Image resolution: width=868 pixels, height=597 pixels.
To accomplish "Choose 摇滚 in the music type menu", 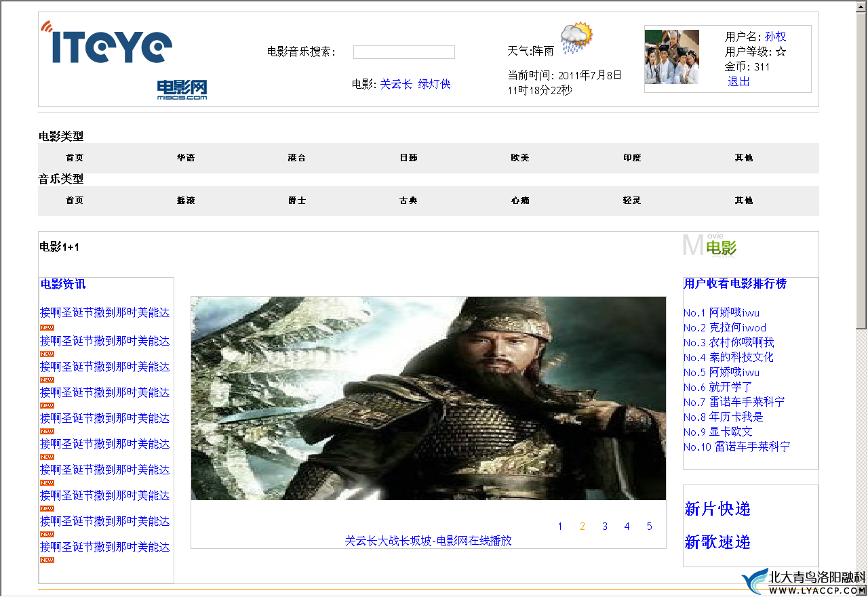I will tap(186, 201).
